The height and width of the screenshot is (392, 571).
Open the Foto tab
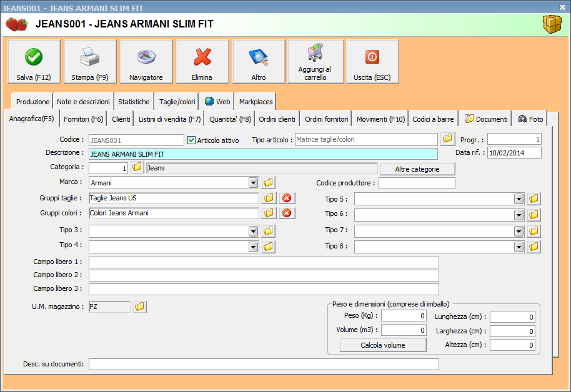[530, 119]
